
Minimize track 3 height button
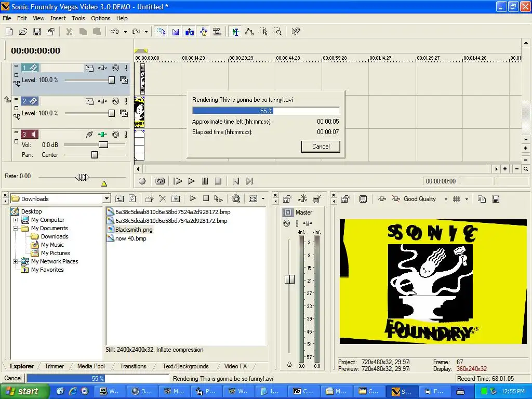pos(16,132)
